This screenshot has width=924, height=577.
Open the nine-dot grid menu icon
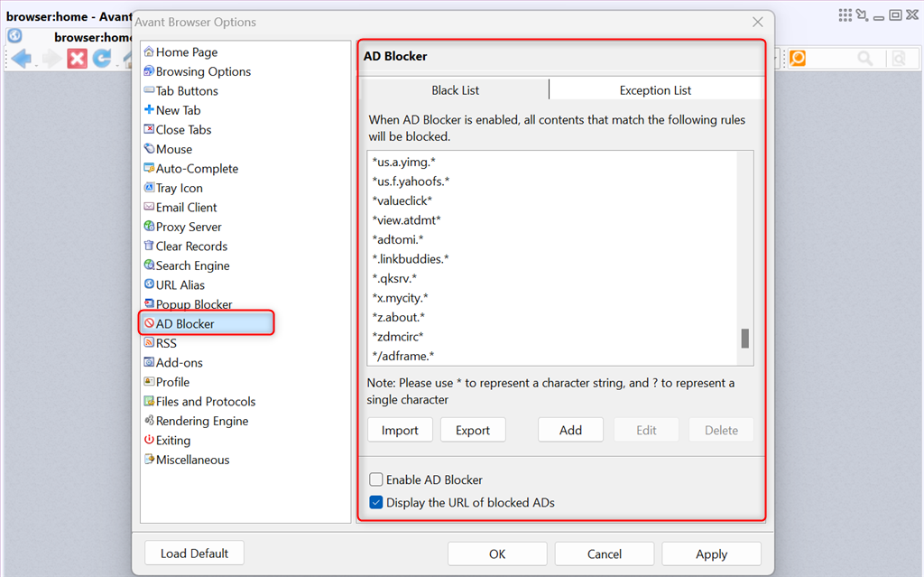(845, 14)
